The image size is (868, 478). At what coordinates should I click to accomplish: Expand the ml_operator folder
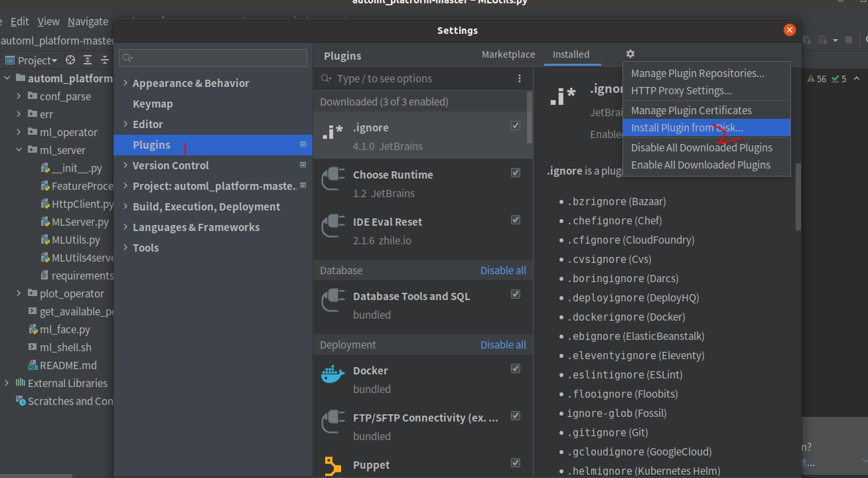pos(19,132)
